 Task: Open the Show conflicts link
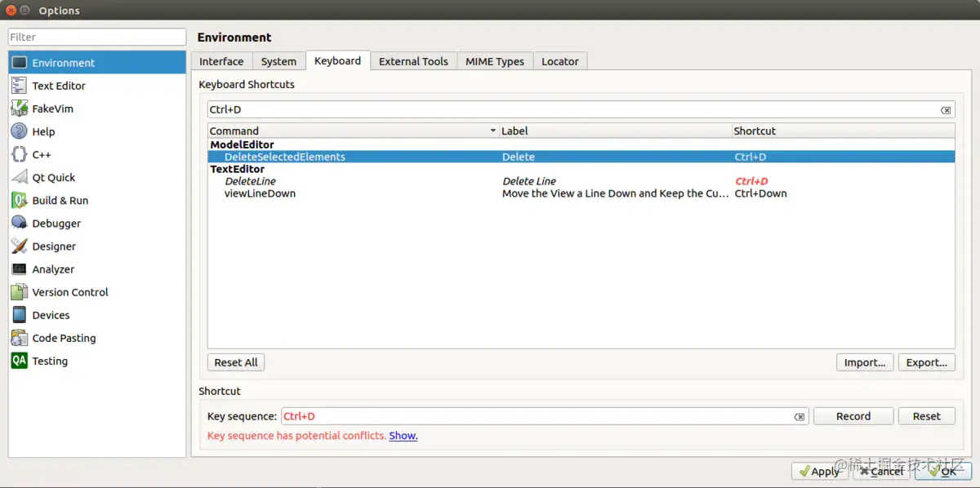(403, 436)
